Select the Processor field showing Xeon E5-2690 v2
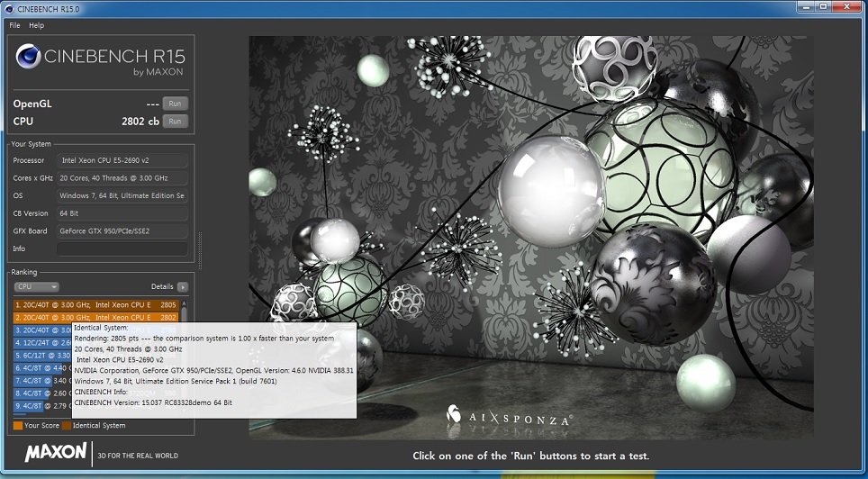This screenshot has height=479, width=868. (x=122, y=160)
